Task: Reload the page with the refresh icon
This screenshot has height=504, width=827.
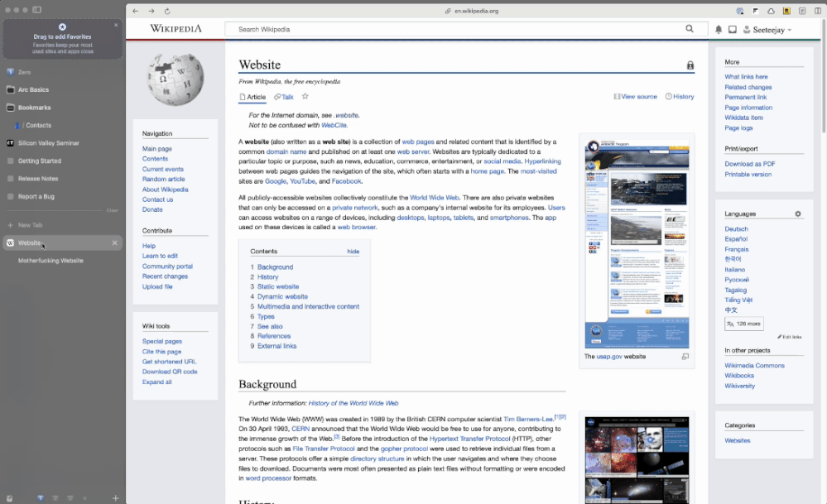Action: (167, 11)
